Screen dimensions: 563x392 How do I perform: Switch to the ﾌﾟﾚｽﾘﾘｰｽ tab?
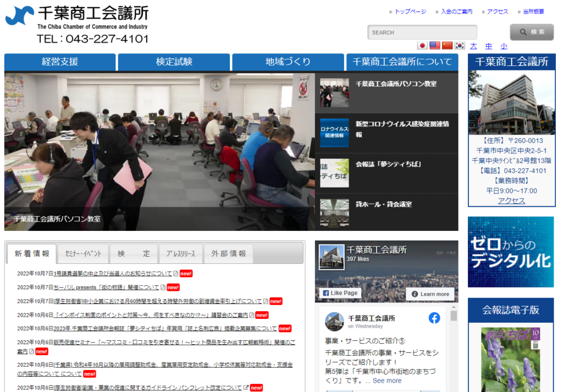tap(181, 254)
